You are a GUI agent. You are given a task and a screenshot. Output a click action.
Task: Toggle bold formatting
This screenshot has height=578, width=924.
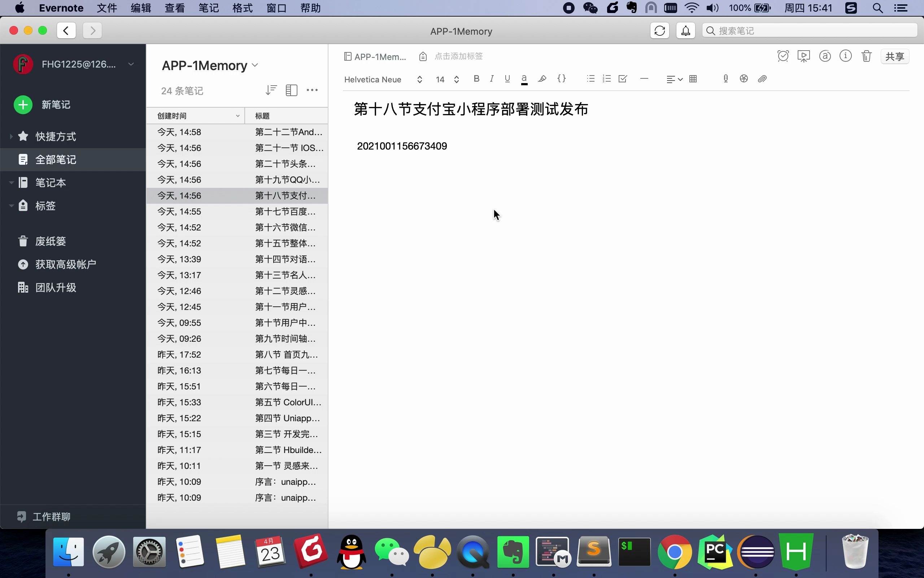[x=476, y=79]
